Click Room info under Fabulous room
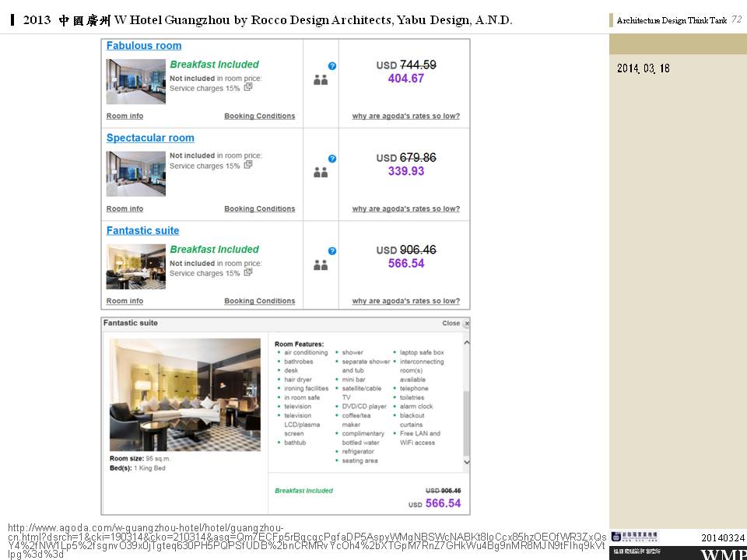 point(124,116)
